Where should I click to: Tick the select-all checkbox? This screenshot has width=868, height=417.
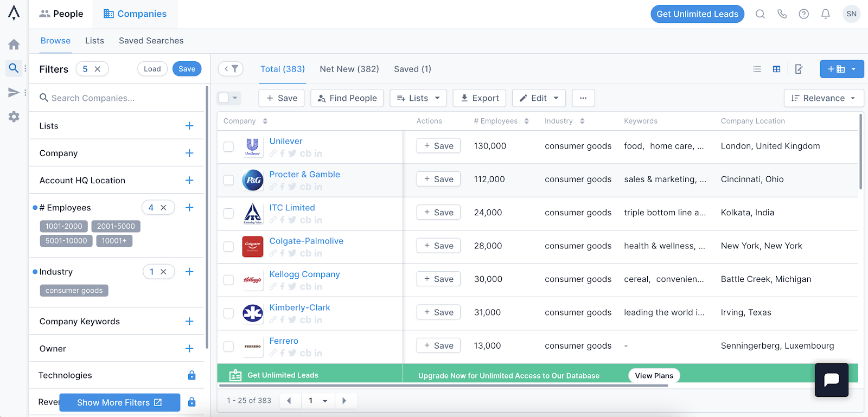224,98
